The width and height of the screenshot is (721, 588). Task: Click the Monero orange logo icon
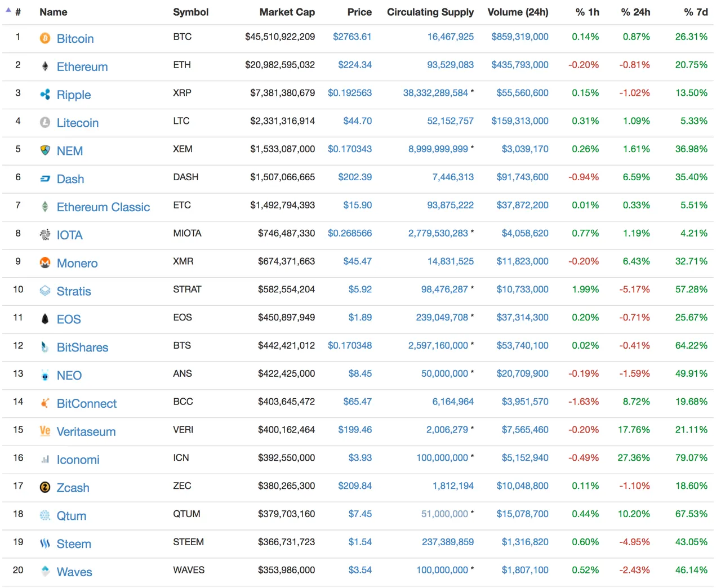45,262
